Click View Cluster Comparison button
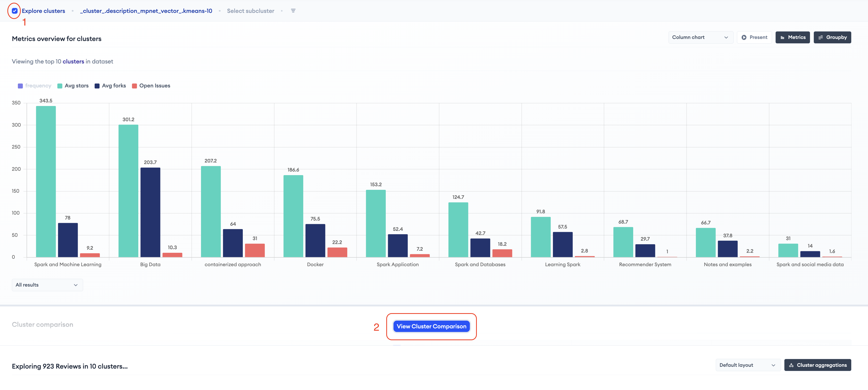Image resolution: width=868 pixels, height=390 pixels. (431, 326)
